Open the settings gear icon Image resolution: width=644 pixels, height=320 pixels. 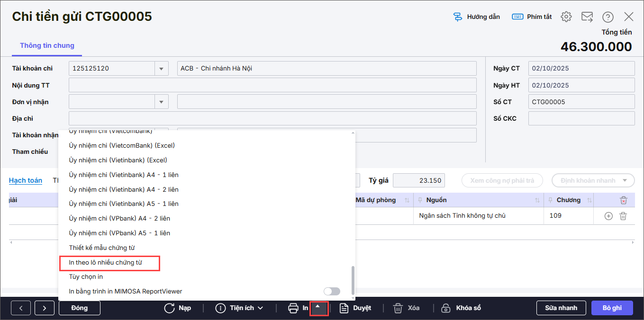coord(566,17)
